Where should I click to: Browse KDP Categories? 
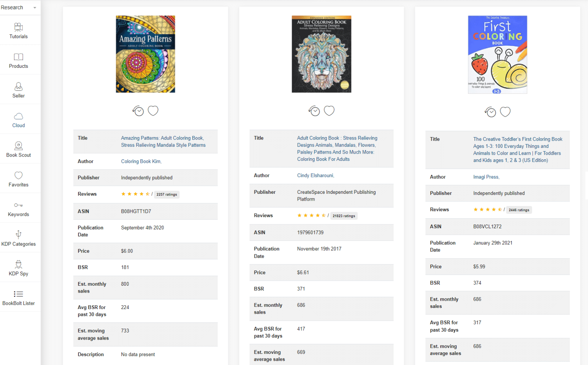18,238
